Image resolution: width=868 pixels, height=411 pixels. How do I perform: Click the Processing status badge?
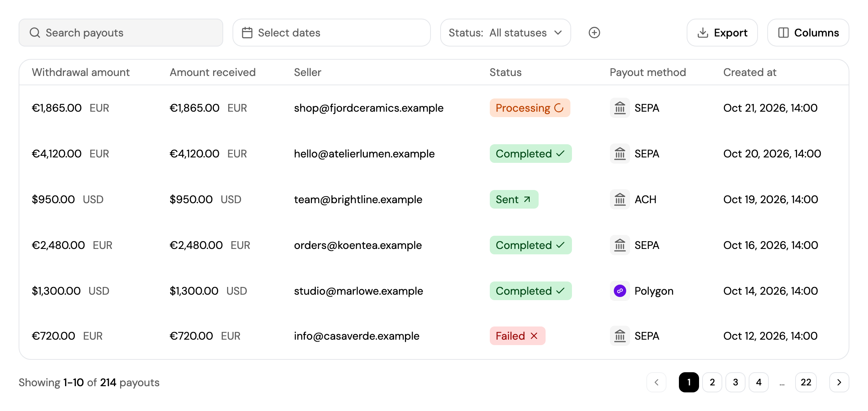[530, 108]
